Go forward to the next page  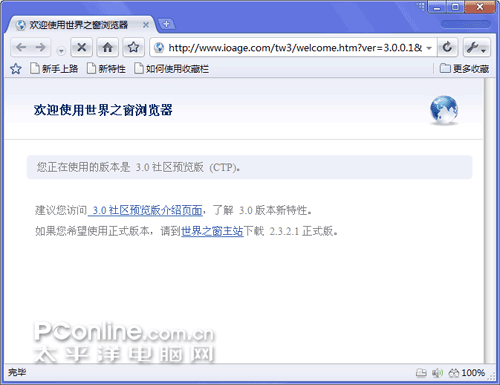(x=41, y=47)
